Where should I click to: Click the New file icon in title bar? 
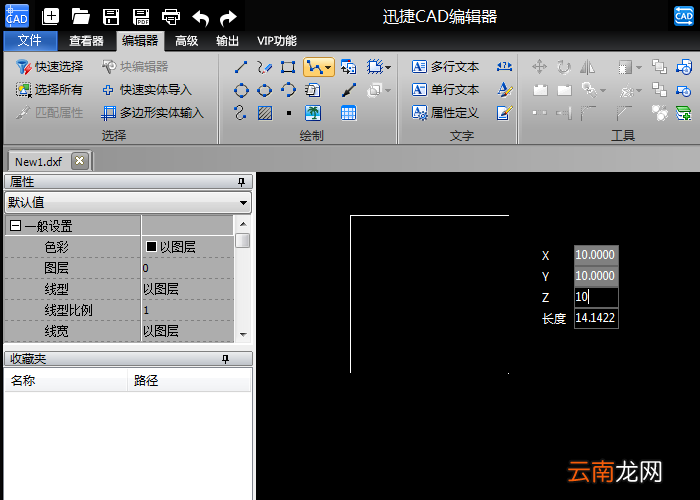coord(50,17)
